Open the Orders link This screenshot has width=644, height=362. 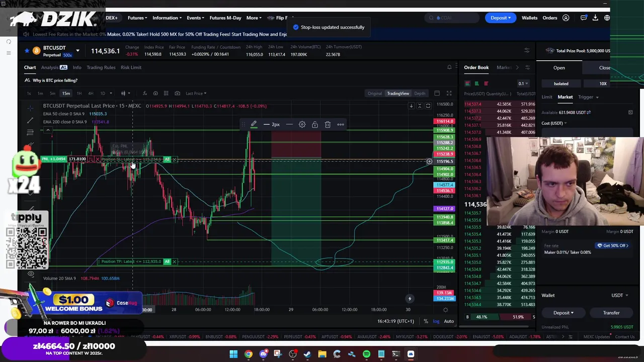pyautogui.click(x=550, y=18)
